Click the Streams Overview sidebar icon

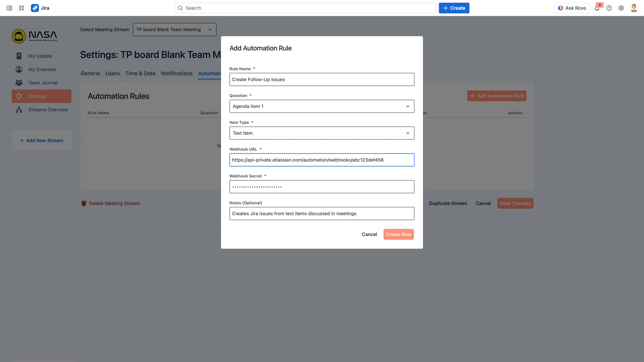click(x=19, y=110)
